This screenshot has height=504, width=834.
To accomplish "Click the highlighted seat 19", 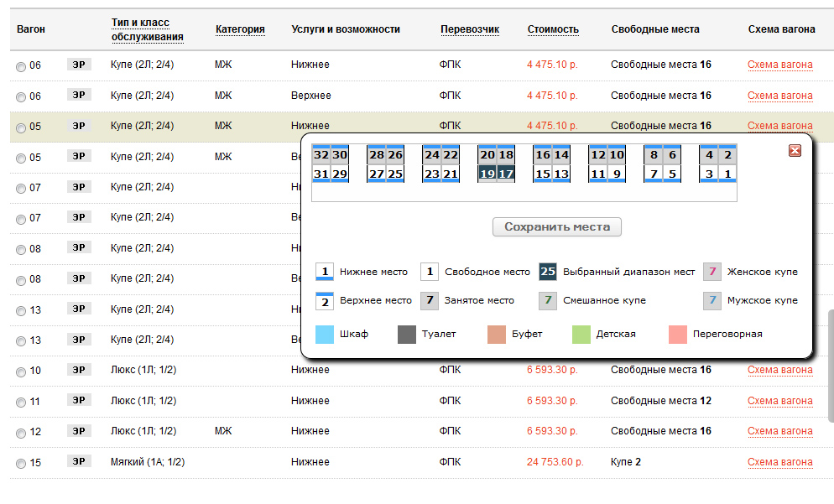I will pyautogui.click(x=487, y=174).
